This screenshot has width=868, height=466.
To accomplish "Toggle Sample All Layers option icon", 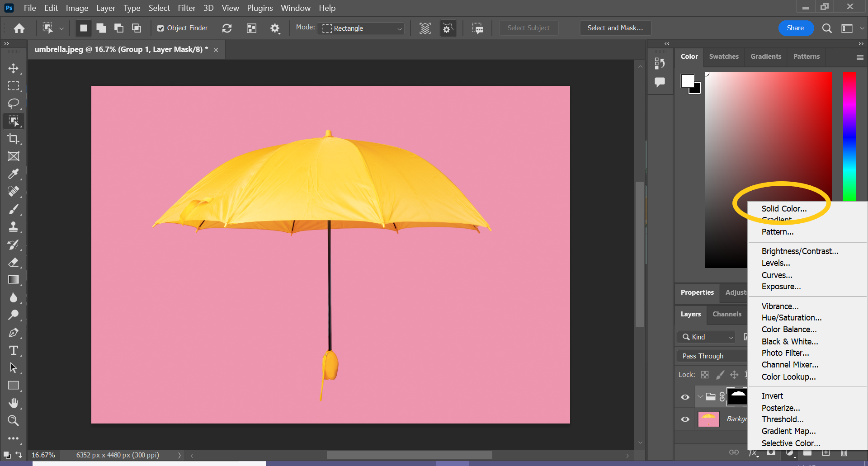I will (425, 28).
